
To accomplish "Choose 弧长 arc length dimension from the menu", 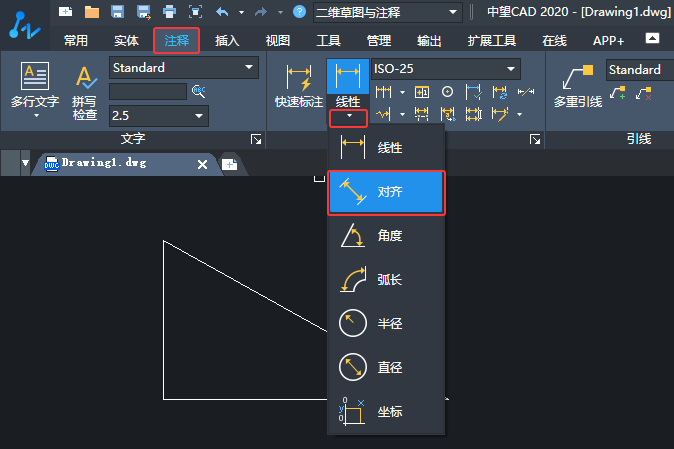I will pyautogui.click(x=386, y=279).
